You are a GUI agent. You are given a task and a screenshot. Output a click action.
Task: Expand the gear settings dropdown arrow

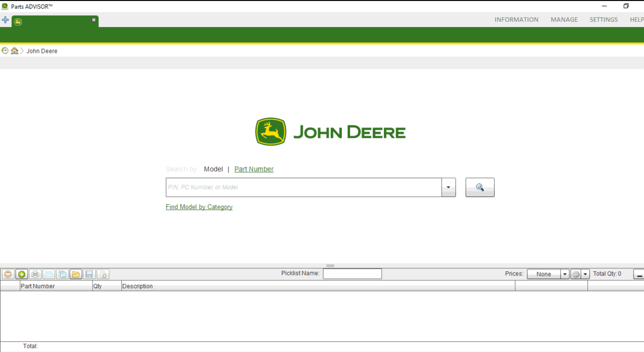586,274
